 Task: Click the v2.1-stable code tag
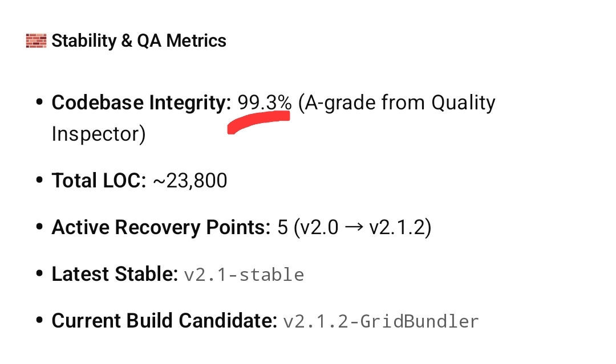click(x=244, y=275)
